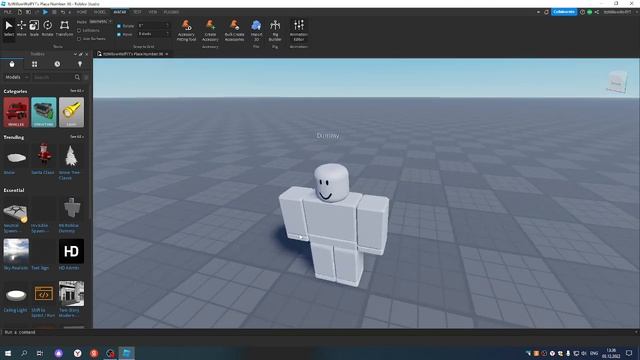Image resolution: width=640 pixels, height=360 pixels.
Task: Open the Rig Builder
Action: tap(275, 30)
